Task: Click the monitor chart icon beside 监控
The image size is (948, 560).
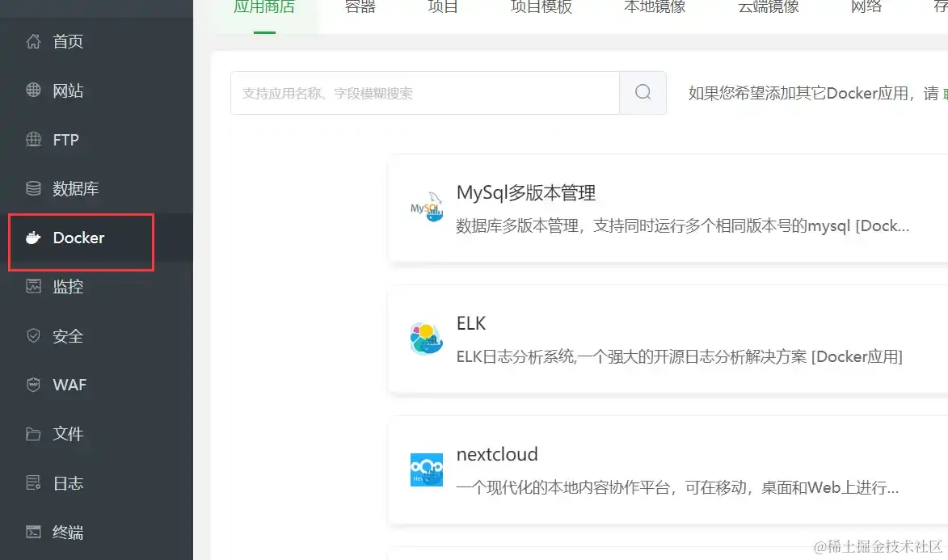Action: click(33, 286)
